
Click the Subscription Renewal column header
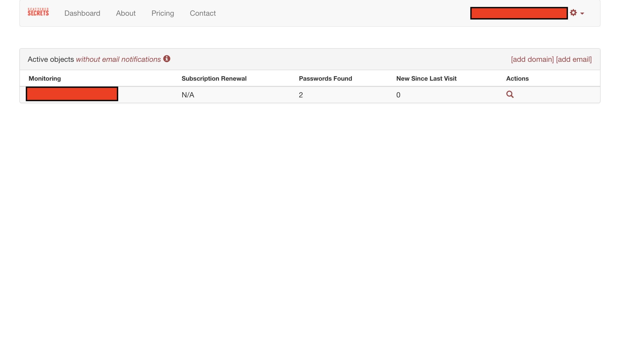[x=214, y=79]
